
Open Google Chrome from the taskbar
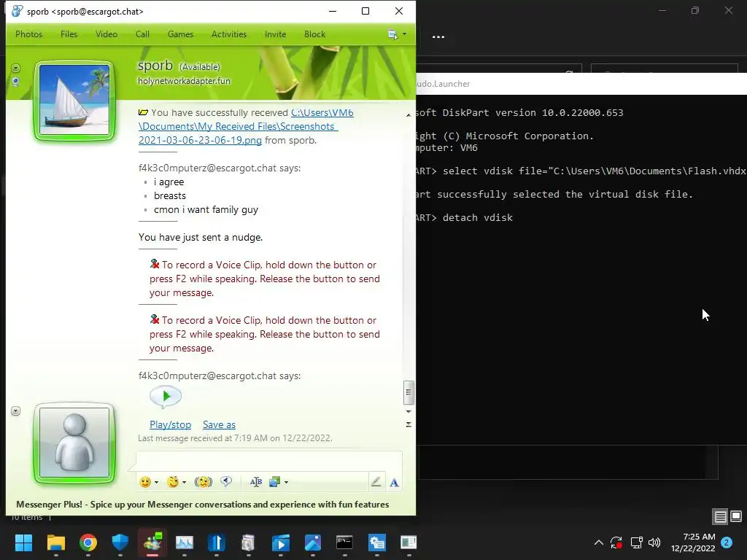pyautogui.click(x=88, y=542)
